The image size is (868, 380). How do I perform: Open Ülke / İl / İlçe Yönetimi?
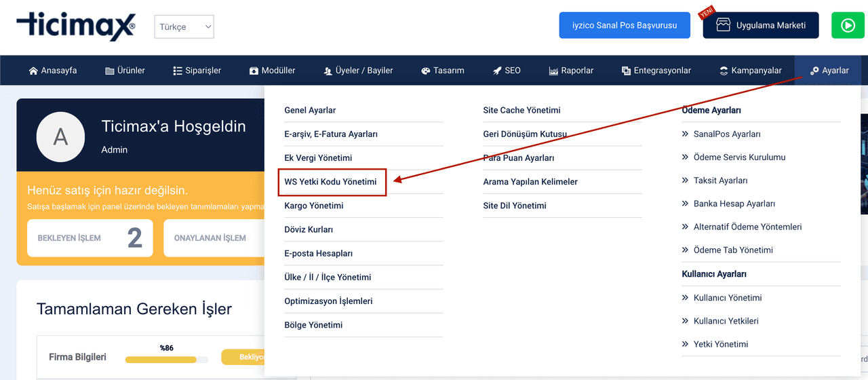tap(328, 277)
